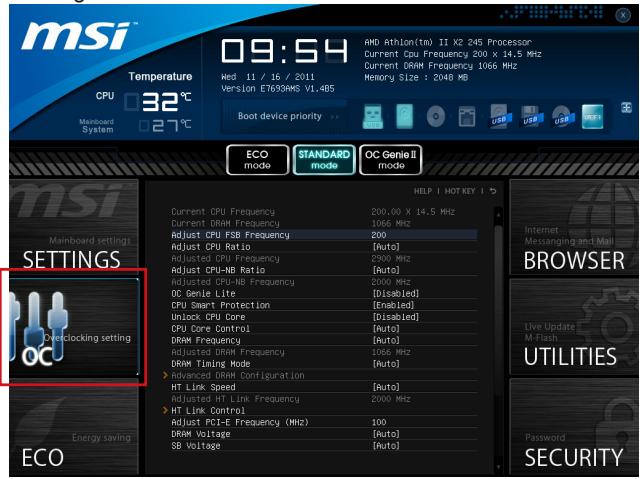Screen dimensions: 640x479
Task: Open the ECO energy saving panel
Action: 74,428
